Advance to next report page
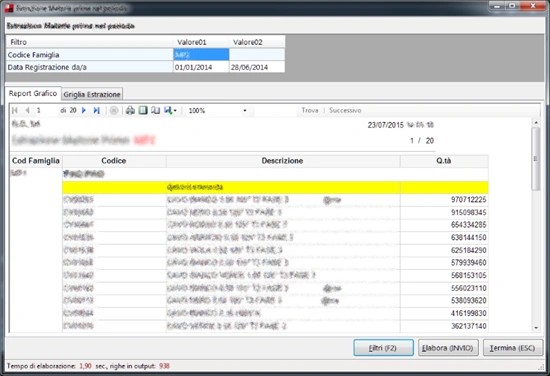This screenshot has height=376, width=550. [84, 110]
